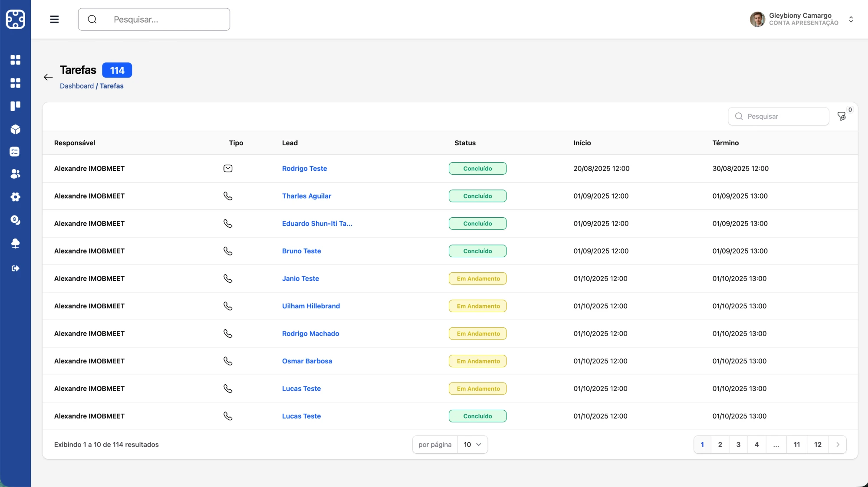
Task: Click the logout sidebar icon
Action: click(15, 268)
